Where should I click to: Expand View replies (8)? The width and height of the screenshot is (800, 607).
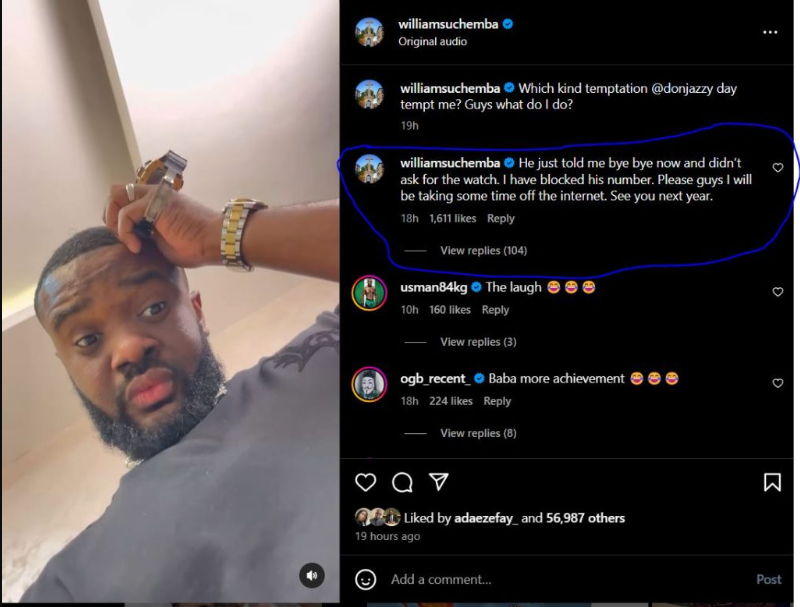[478, 433]
